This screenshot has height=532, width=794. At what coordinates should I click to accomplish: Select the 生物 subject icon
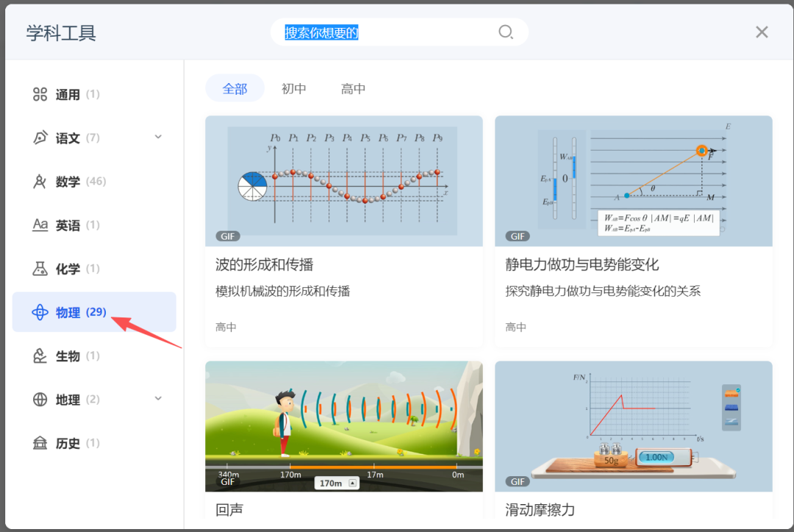[x=41, y=356]
